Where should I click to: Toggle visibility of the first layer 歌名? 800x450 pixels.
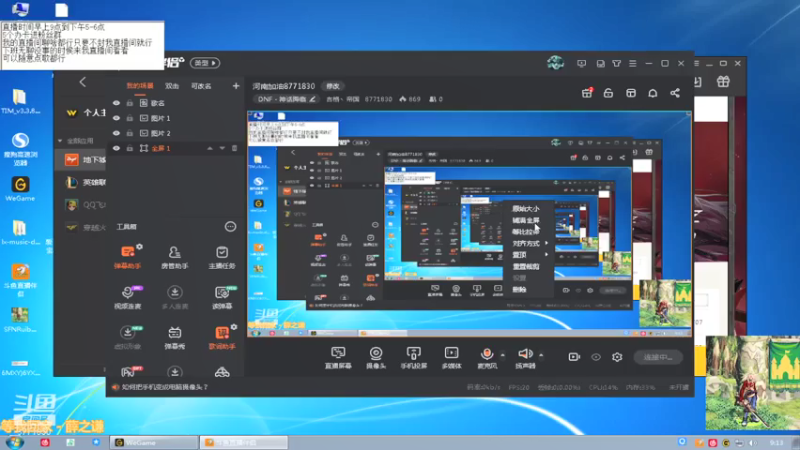116,103
